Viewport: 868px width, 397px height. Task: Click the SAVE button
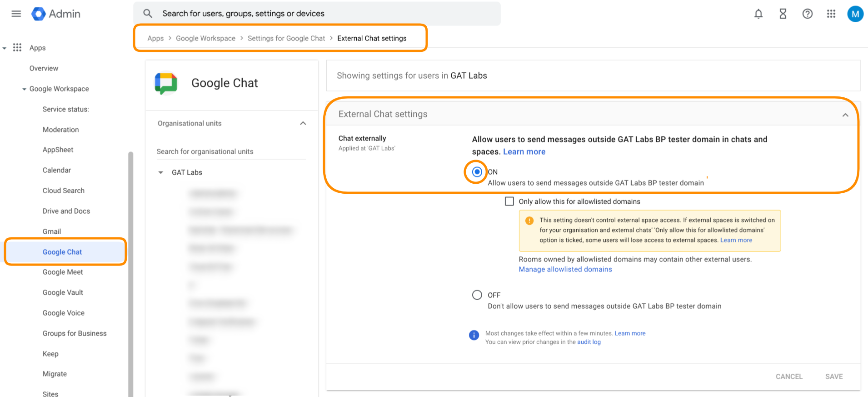click(834, 377)
